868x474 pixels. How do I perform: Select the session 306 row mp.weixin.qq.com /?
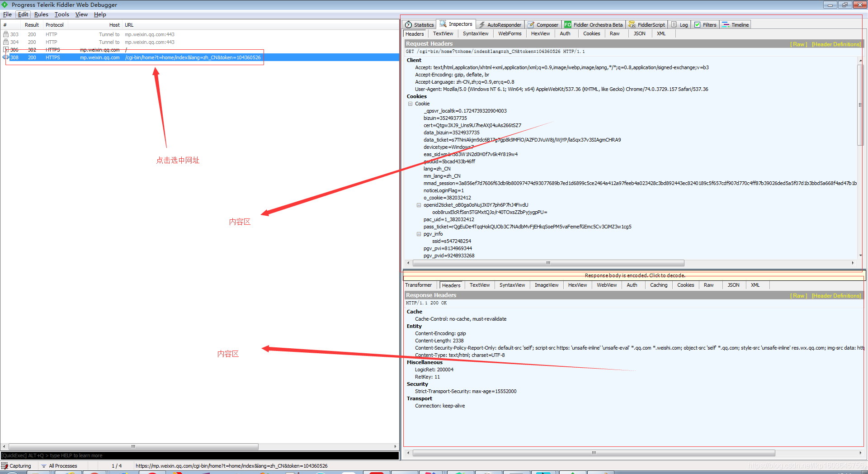click(x=200, y=50)
